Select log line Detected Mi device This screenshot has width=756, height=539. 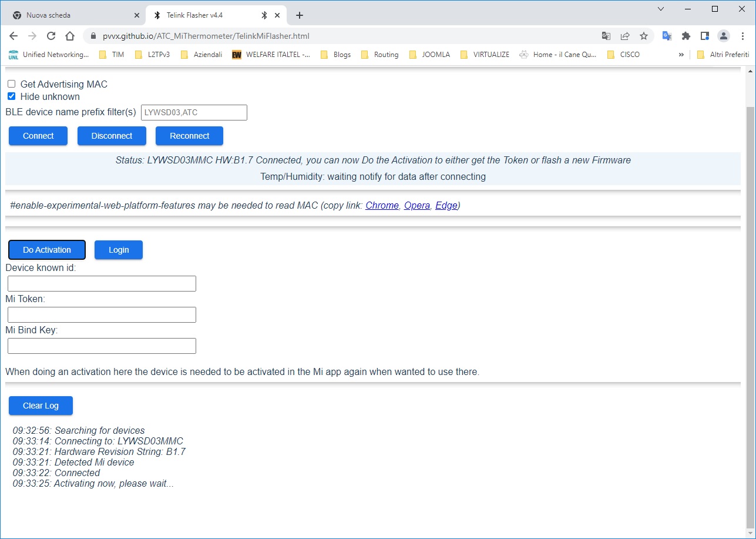coord(73,463)
